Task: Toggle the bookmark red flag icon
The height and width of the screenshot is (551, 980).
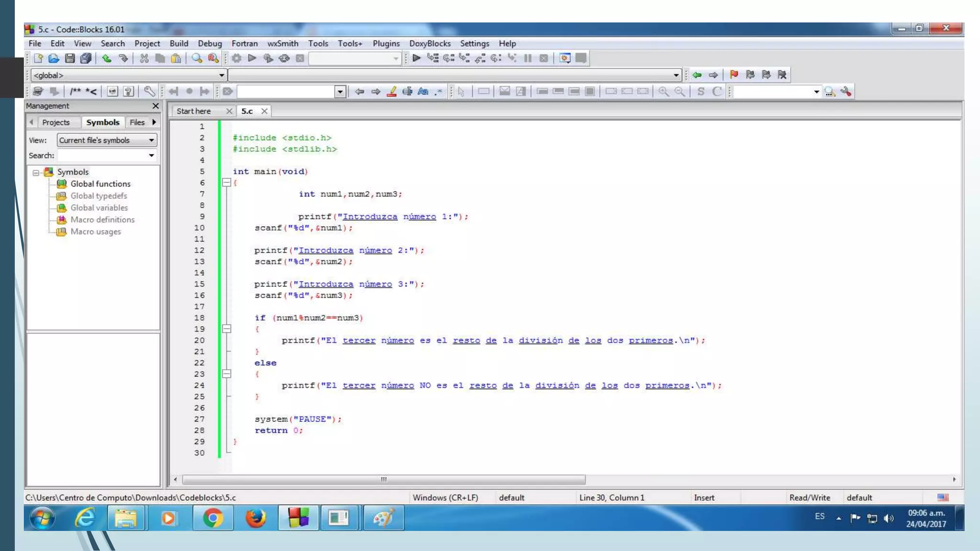Action: point(734,75)
